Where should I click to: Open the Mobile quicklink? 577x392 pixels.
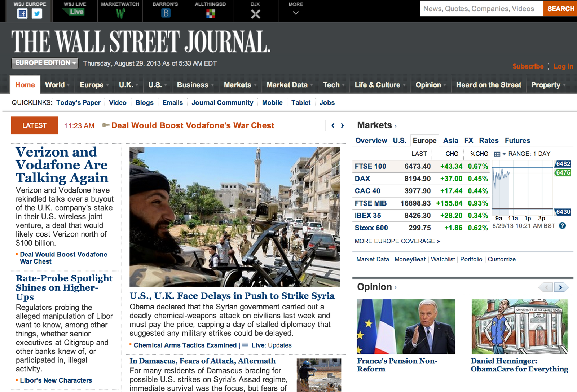coord(272,103)
